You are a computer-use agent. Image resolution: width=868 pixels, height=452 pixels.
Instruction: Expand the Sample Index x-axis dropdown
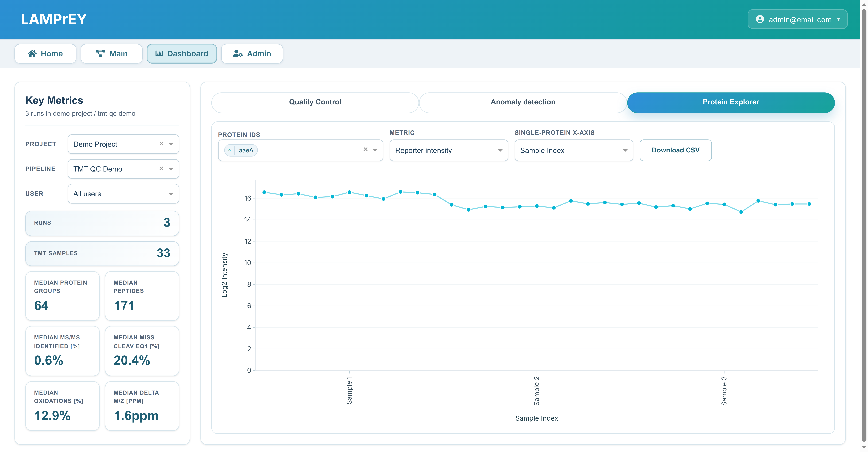625,151
